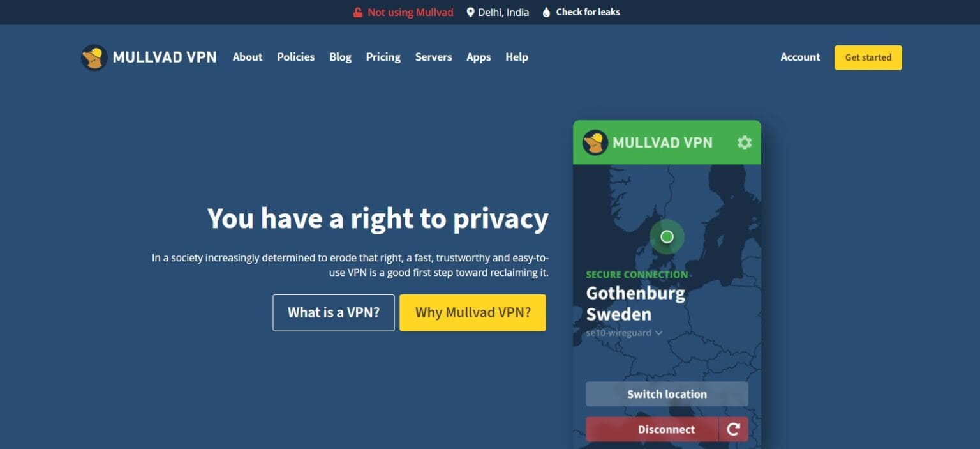Screen dimensions: 980x449
Task: Click Switch location button
Action: click(x=667, y=394)
